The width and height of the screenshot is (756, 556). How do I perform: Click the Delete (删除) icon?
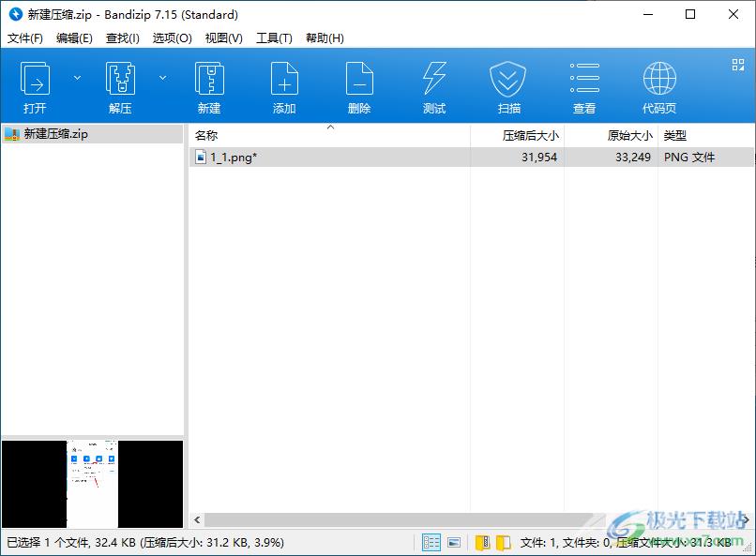(x=359, y=79)
